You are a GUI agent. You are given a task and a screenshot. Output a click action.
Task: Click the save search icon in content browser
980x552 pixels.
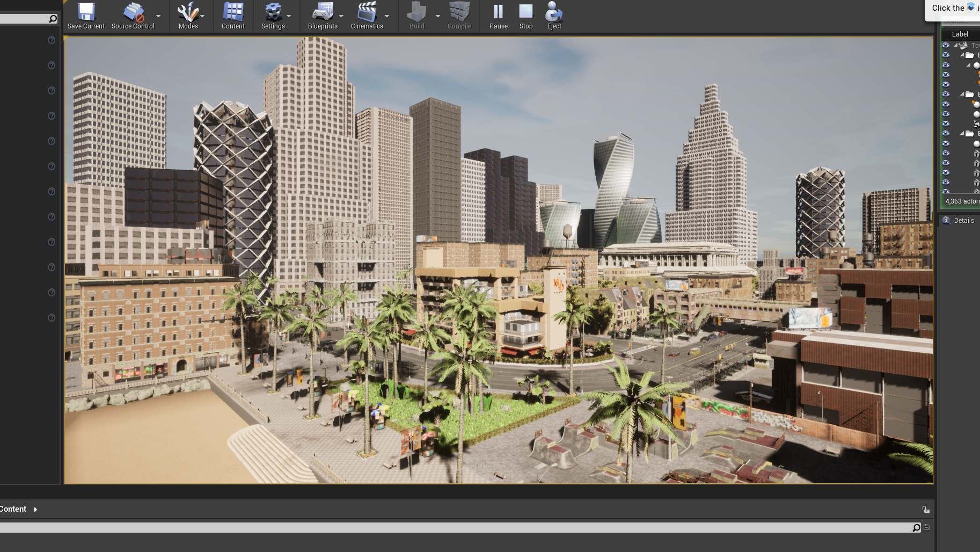click(926, 527)
